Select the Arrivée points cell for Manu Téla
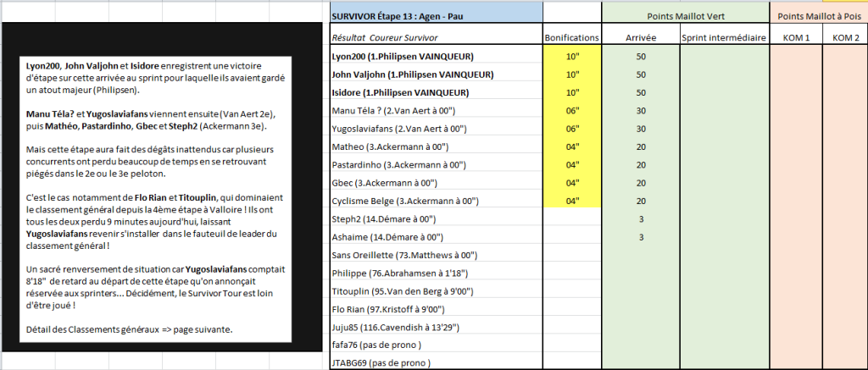868x370 pixels. pyautogui.click(x=640, y=110)
